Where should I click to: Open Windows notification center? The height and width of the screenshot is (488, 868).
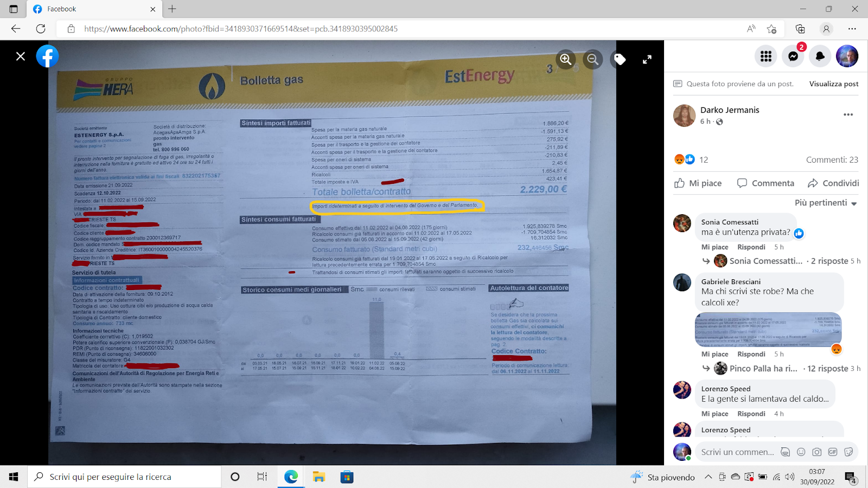pyautogui.click(x=850, y=477)
